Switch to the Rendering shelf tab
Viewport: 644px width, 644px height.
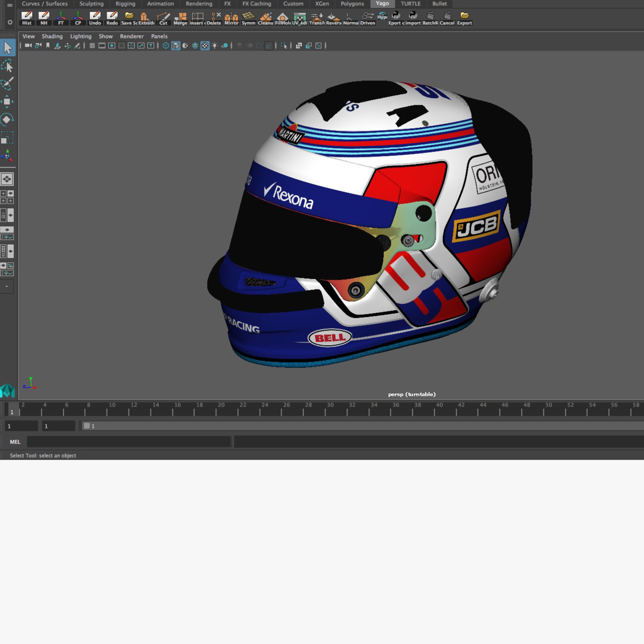pos(199,4)
